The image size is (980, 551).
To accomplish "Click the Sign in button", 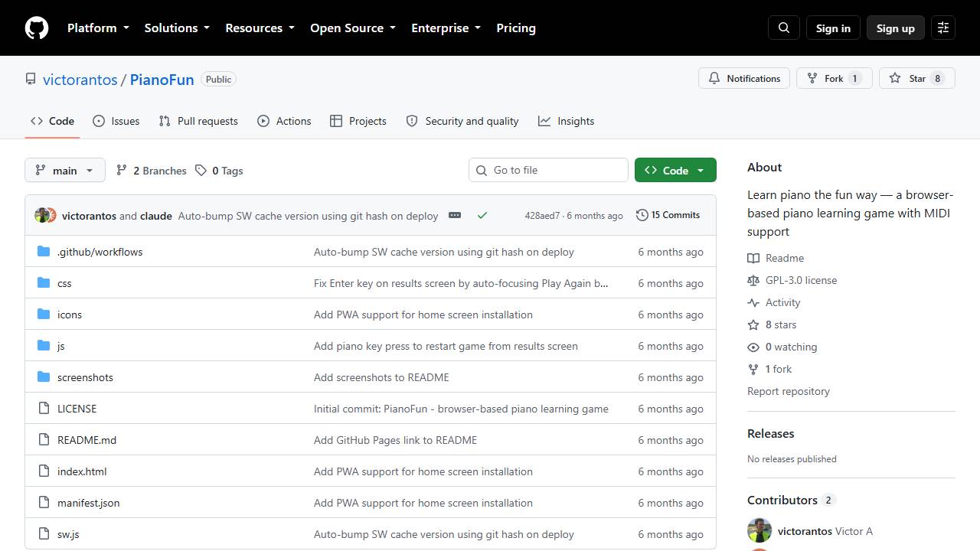I will [833, 28].
